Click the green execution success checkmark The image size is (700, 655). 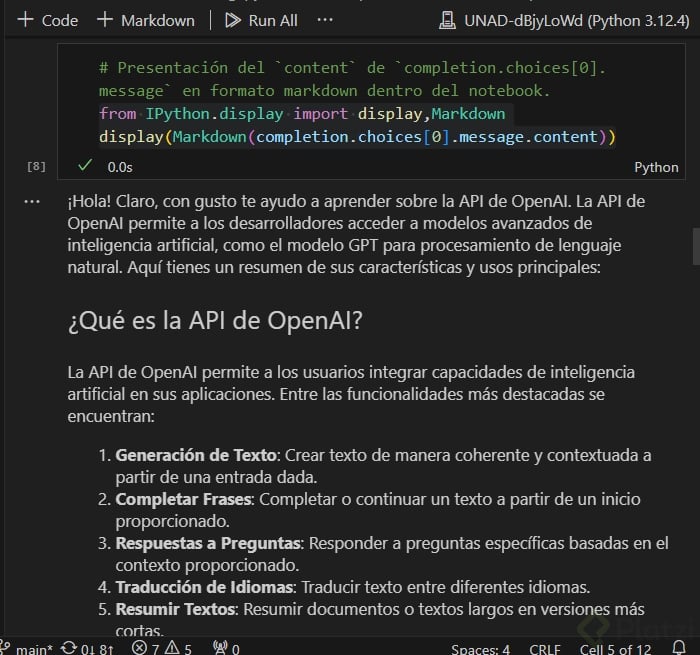coord(84,166)
